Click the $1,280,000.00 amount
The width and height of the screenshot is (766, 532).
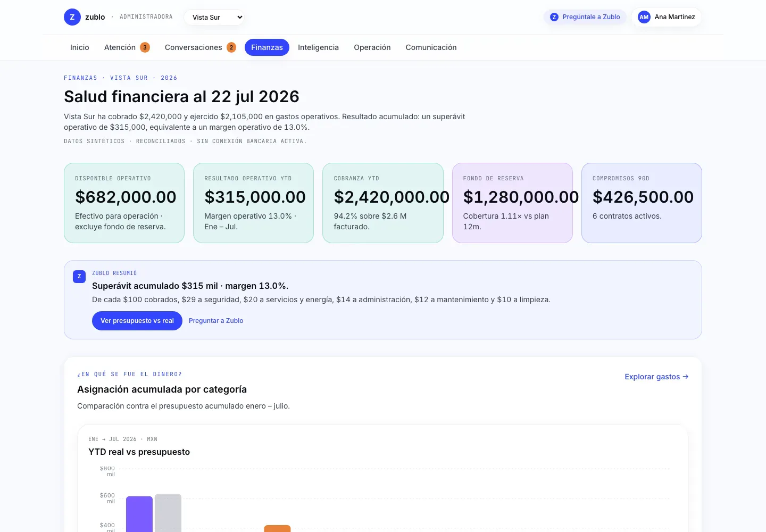tap(521, 197)
